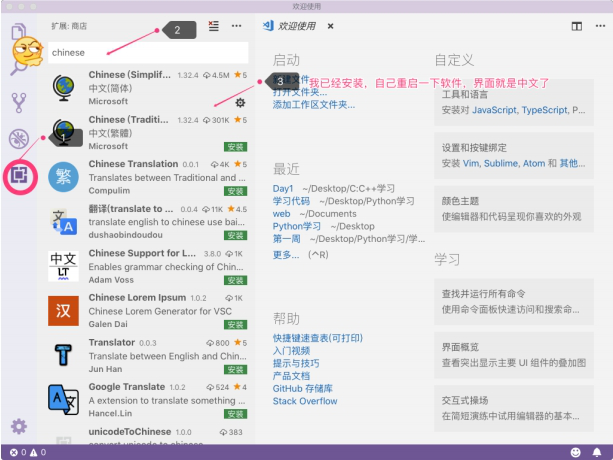Click errors and warnings status bar indicator
Viewport: 613px width, 460px height.
pos(28,452)
